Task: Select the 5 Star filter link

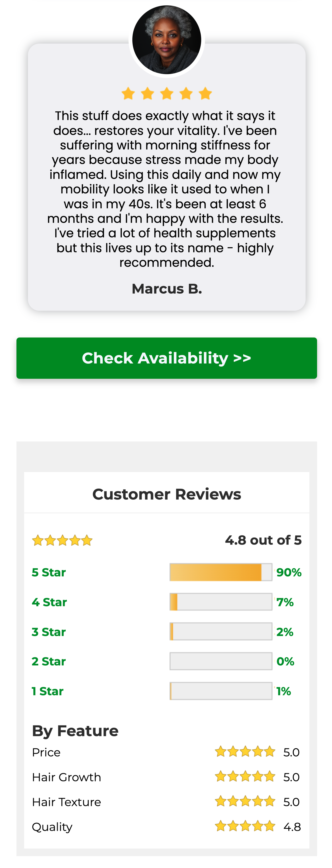Action: [x=49, y=572]
